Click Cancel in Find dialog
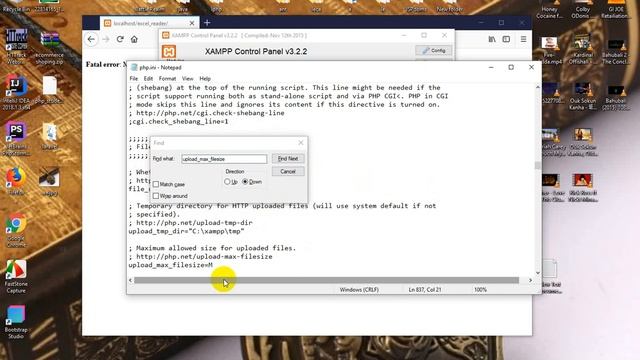Viewport: 640px width, 360px height. [288, 171]
